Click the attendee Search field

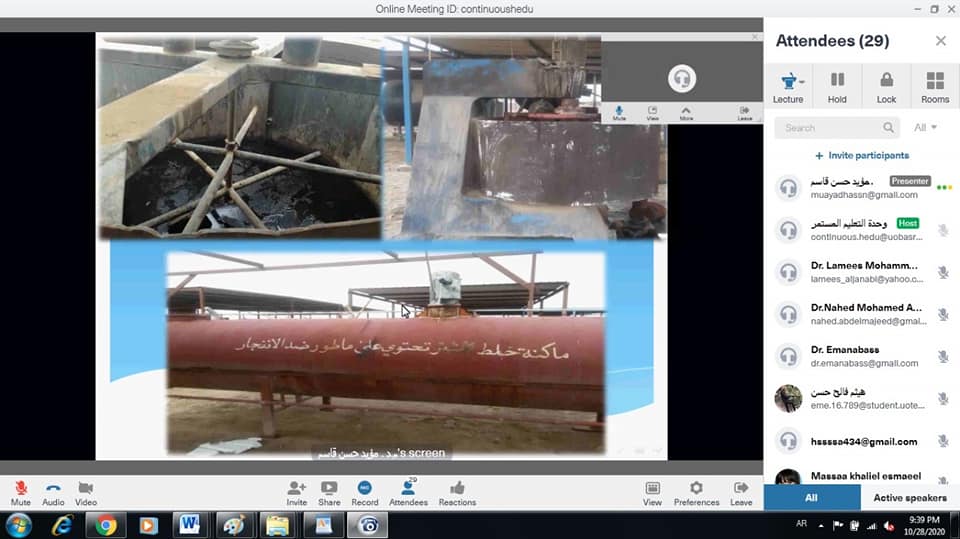(x=830, y=128)
